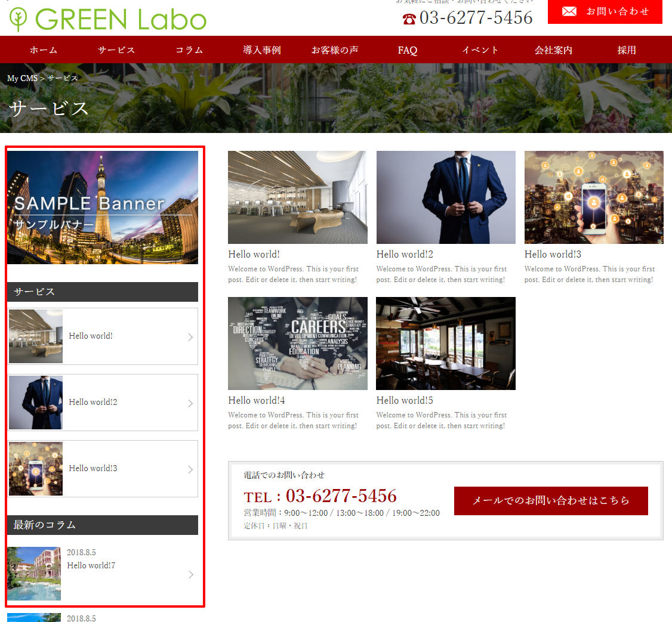Open the sidebar Hello world!3 smartphone thumbnail
This screenshot has width=672, height=622.
click(x=36, y=469)
